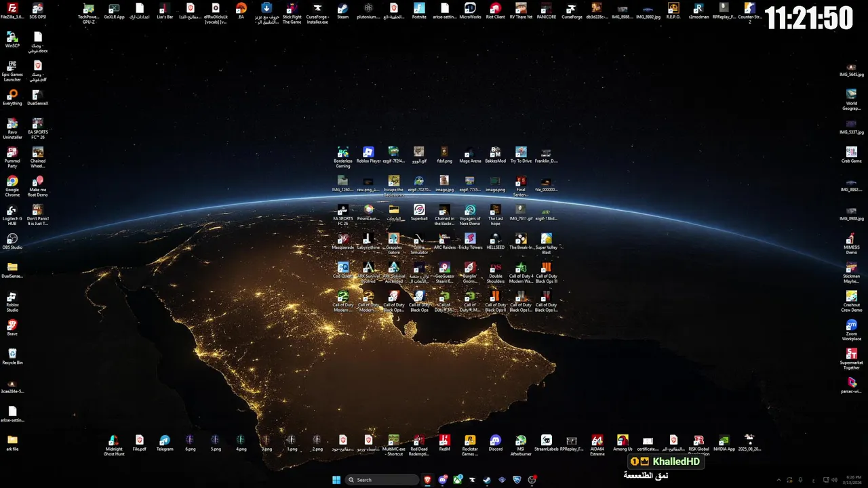868x488 pixels.
Task: Select the File.pdf document icon
Action: 140,443
